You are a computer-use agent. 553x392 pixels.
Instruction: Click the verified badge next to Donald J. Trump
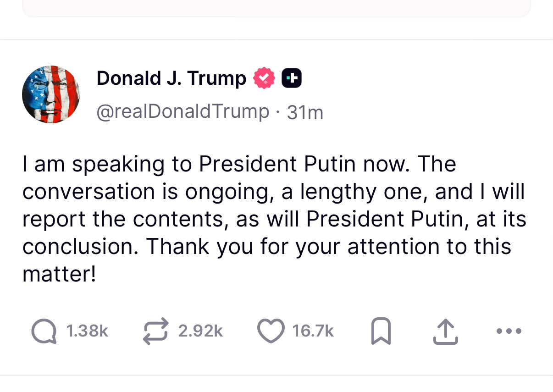(x=264, y=77)
